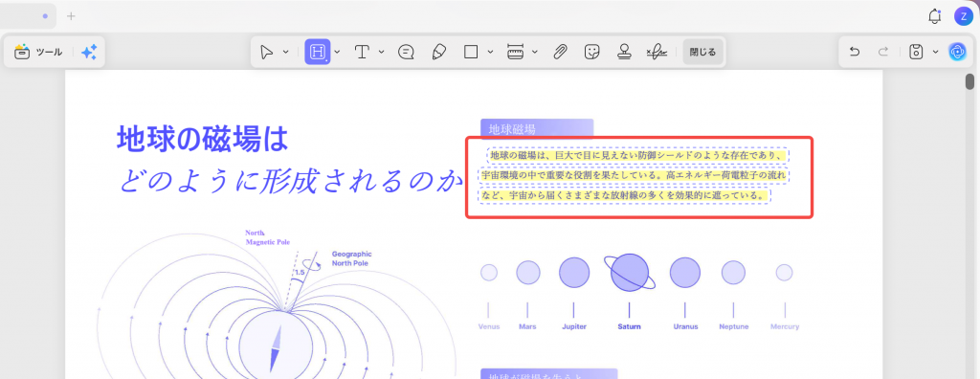Expand the save options dropdown arrow
The image size is (980, 379).
click(x=936, y=52)
